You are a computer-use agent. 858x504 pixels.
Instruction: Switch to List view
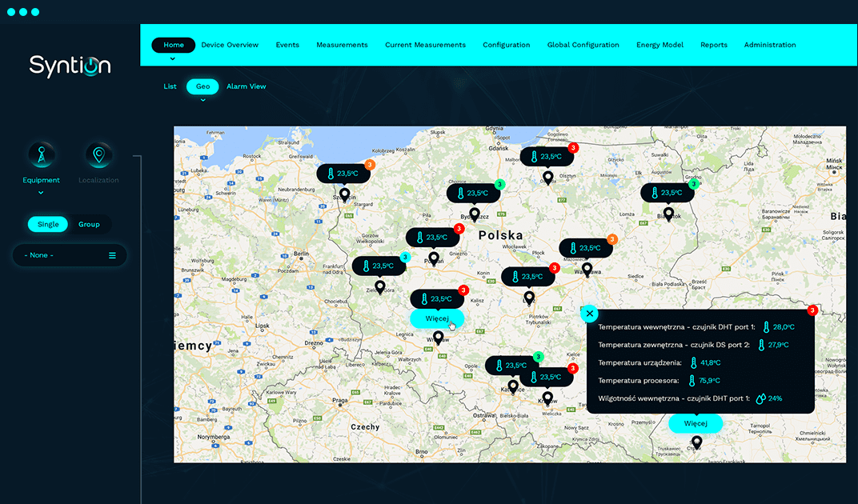pos(170,86)
